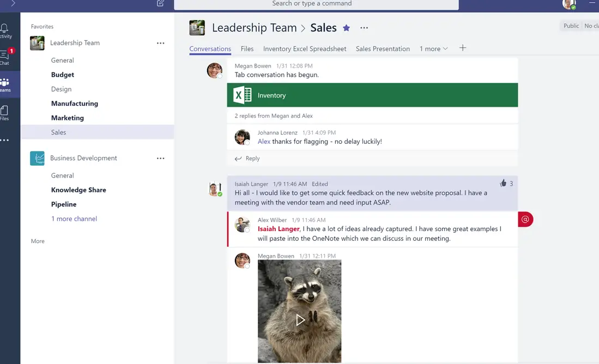Click the compose new chat icon
This screenshot has width=599, height=364.
point(160,3)
